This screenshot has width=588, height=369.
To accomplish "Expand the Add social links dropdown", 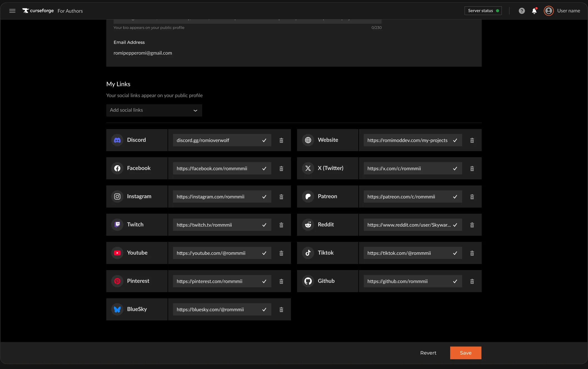I will pyautogui.click(x=154, y=110).
